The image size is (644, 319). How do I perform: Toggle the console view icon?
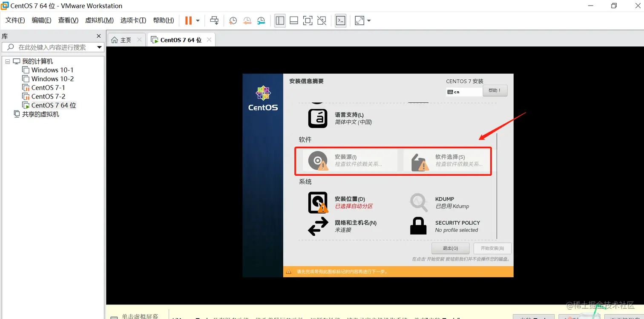340,20
